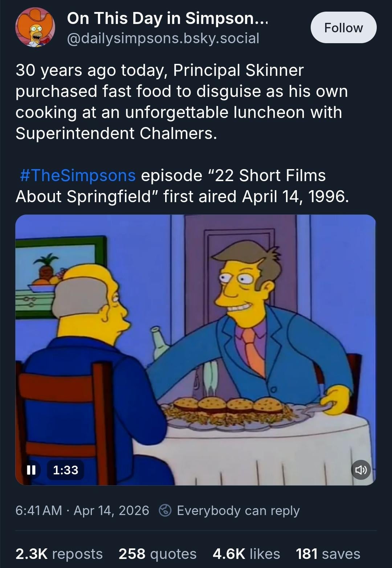This screenshot has width=392, height=568.
Task: Click the 1:33 video time remaining label
Action: click(65, 470)
